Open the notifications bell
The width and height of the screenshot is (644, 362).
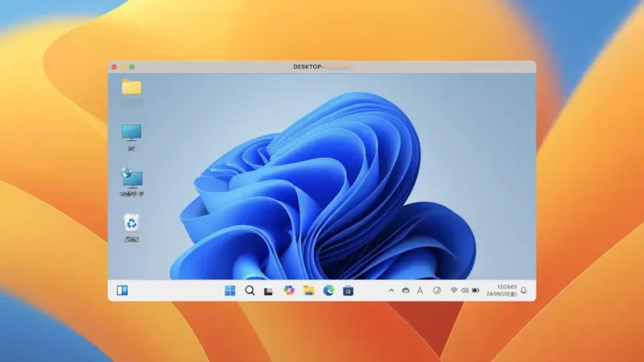(524, 290)
